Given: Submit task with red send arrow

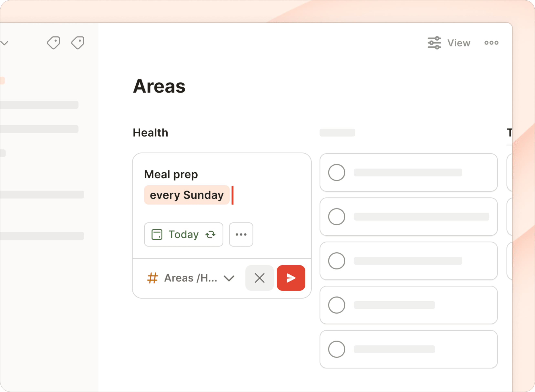Looking at the screenshot, I should 291,278.
